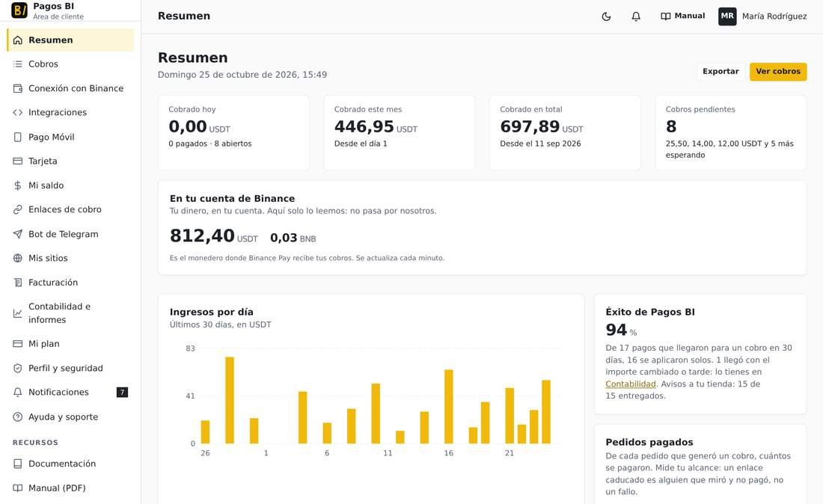The height and width of the screenshot is (504, 823).
Task: Toggle dark mode with the moon icon
Action: (606, 16)
